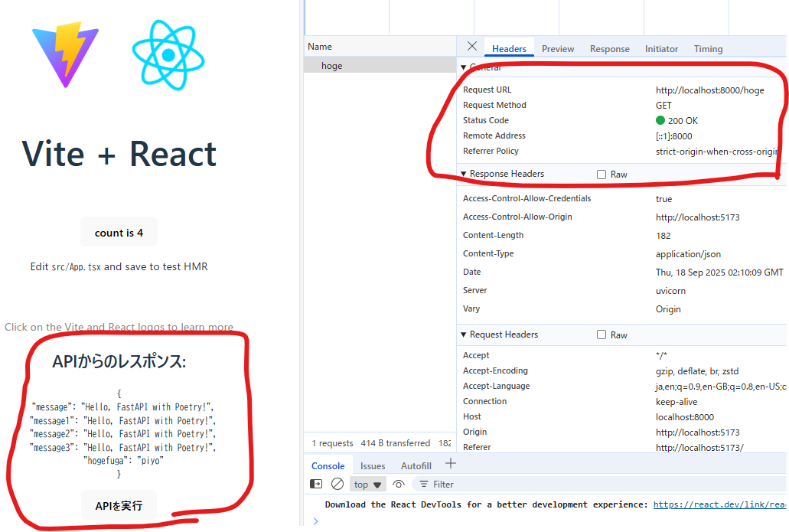Click the Vite logo

coord(65,54)
